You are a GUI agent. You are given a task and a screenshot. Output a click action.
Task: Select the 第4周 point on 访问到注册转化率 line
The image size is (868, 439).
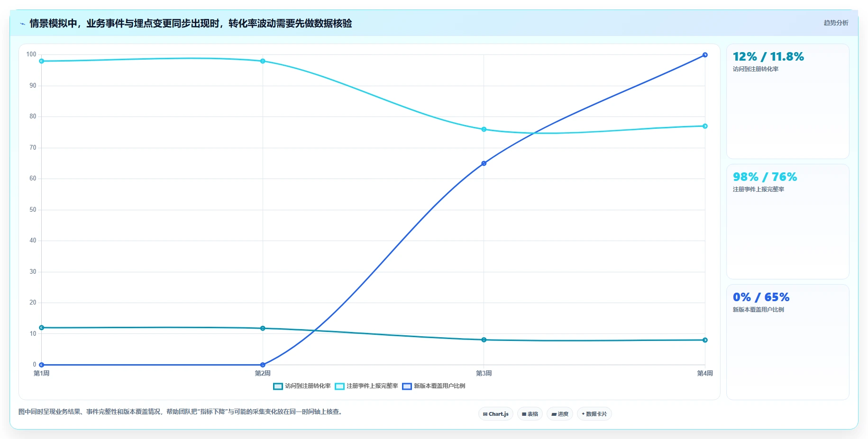(705, 340)
